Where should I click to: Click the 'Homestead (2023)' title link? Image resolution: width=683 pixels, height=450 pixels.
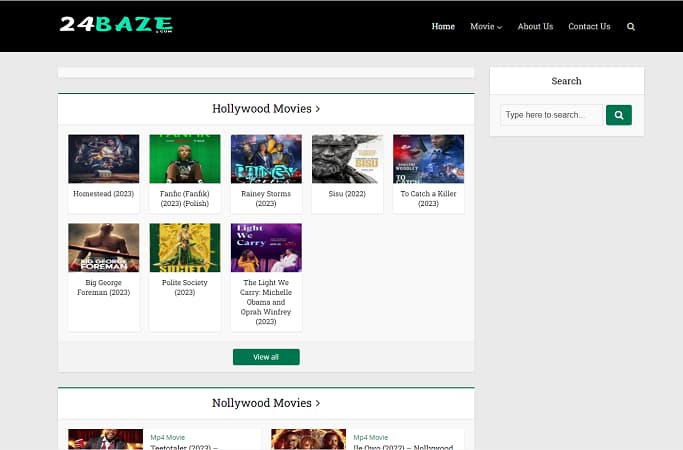(x=104, y=193)
